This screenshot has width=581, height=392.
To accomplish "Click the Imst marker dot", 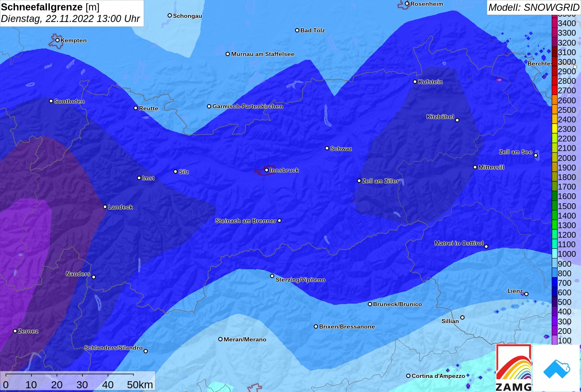I will 139,178.
